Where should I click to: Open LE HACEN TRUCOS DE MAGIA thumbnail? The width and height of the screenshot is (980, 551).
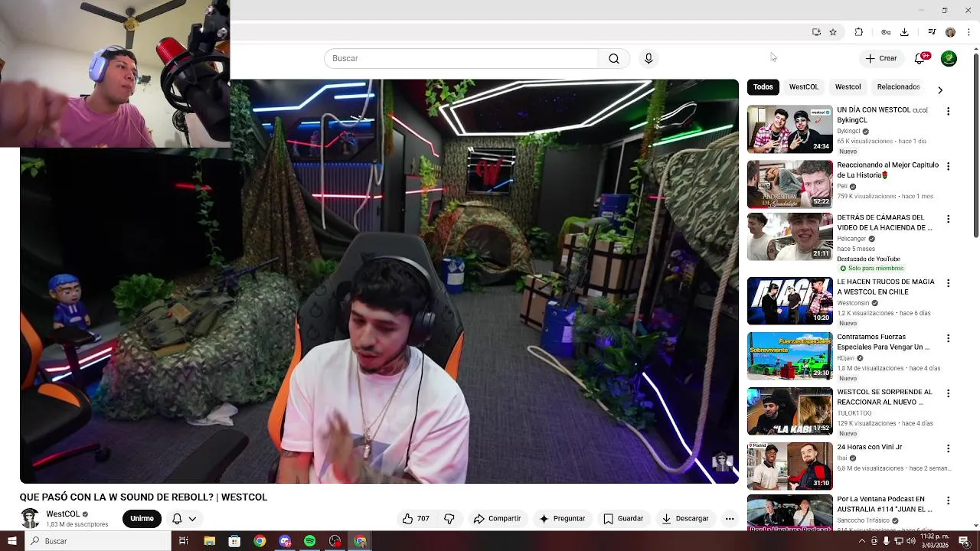[789, 301]
